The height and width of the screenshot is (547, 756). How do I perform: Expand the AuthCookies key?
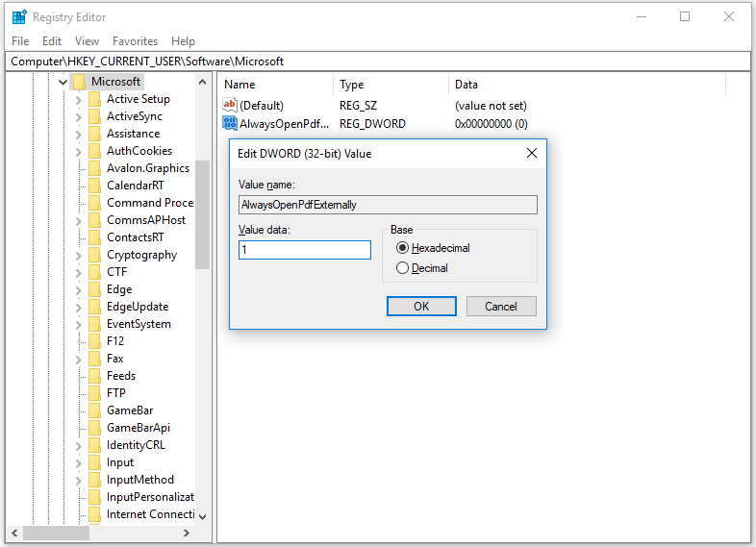(x=78, y=152)
